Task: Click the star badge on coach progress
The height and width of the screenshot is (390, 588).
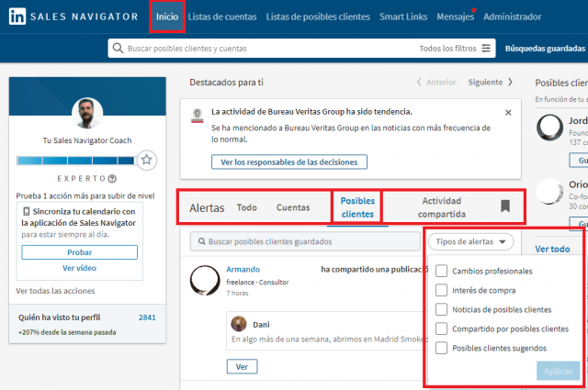Action: (147, 160)
